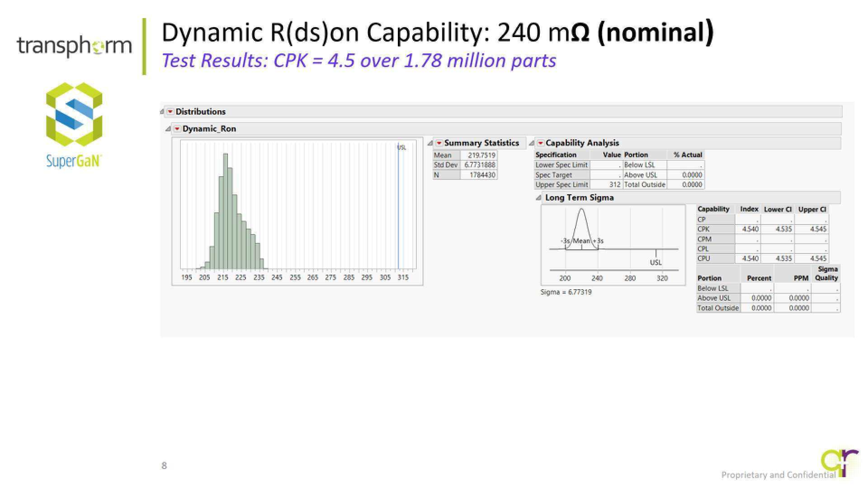Click the ar logo in bottom corner
868x488 pixels.
(839, 462)
